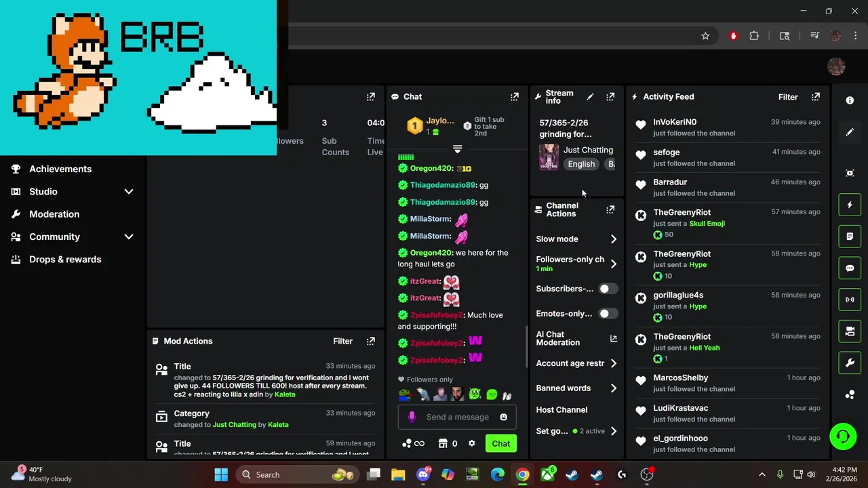Click the screen capture icon in right sidebar
Viewport: 868px width, 488px height.
(x=850, y=173)
